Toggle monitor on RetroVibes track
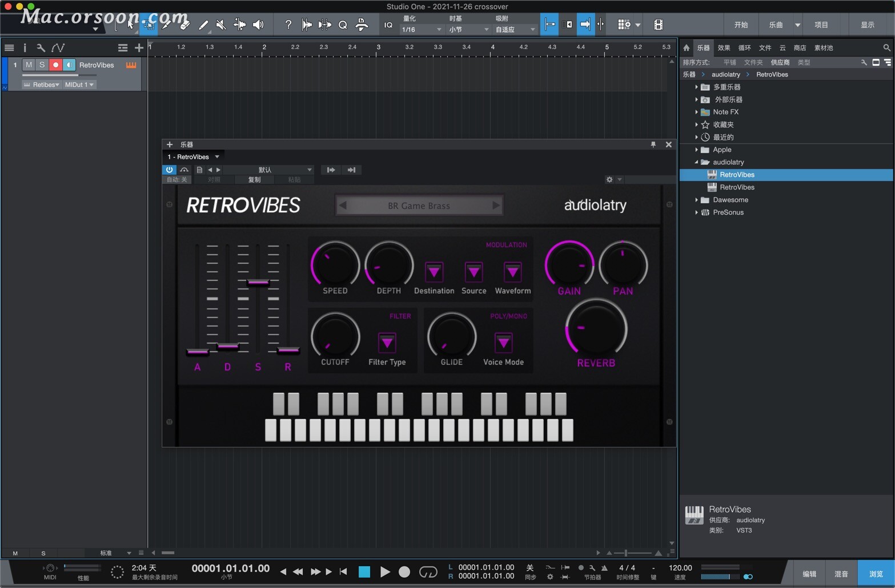This screenshot has width=895, height=588. 69,65
